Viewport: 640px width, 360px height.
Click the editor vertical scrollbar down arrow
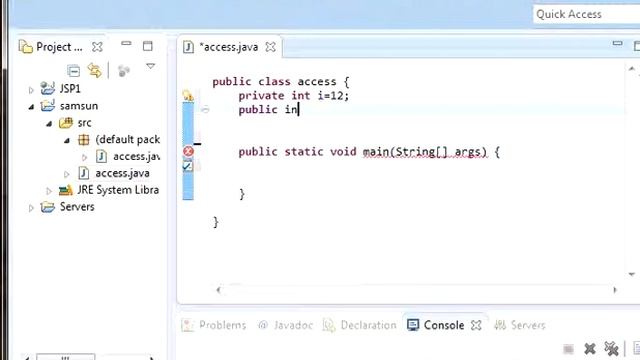click(632, 274)
